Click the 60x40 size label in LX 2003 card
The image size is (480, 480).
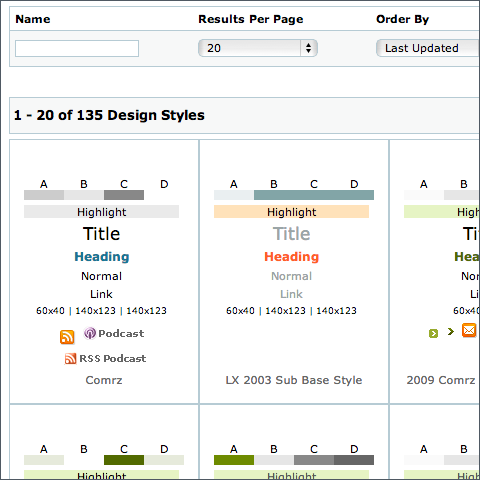240,311
